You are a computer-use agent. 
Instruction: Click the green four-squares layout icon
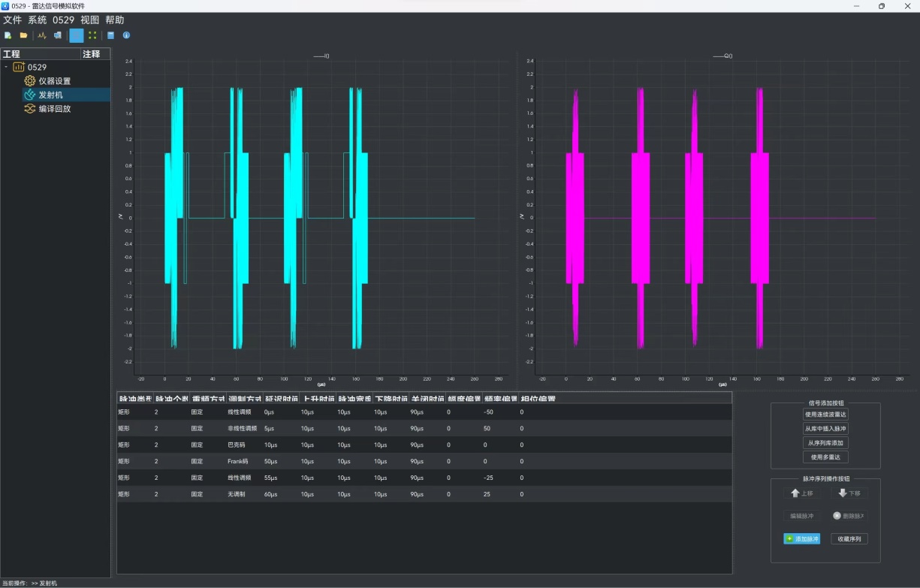click(x=92, y=35)
